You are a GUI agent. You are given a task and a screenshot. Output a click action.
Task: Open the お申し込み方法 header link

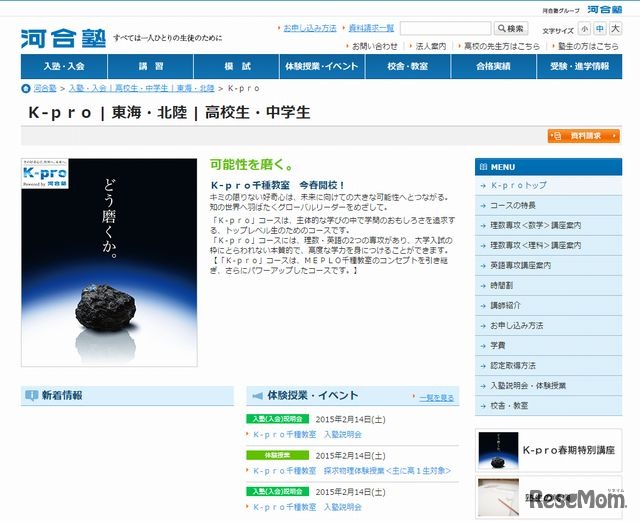point(310,28)
